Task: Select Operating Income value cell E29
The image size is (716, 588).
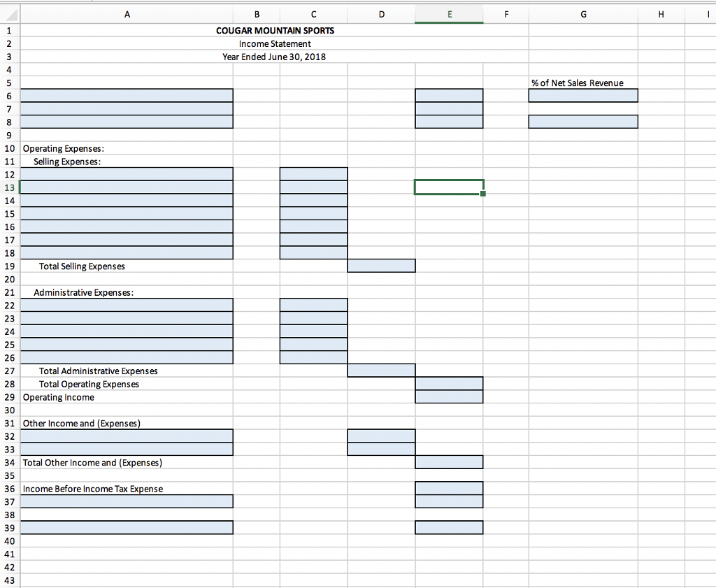Action: click(449, 396)
